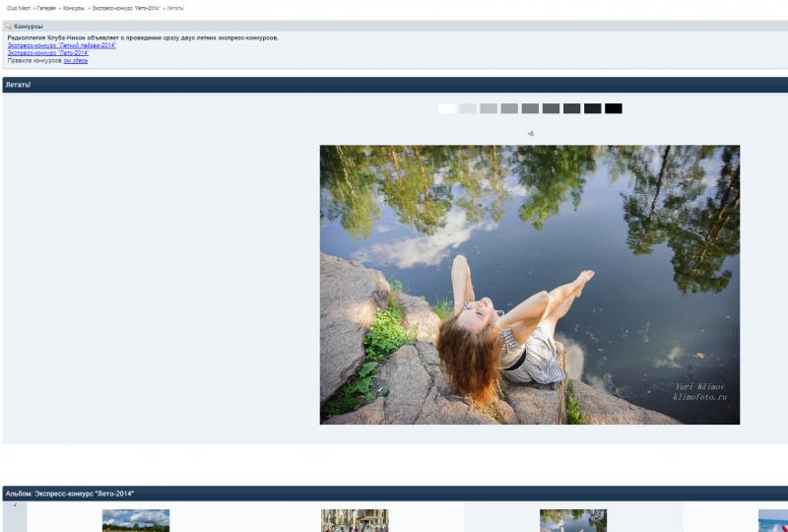Select the lightest gray background swatch

(467, 108)
